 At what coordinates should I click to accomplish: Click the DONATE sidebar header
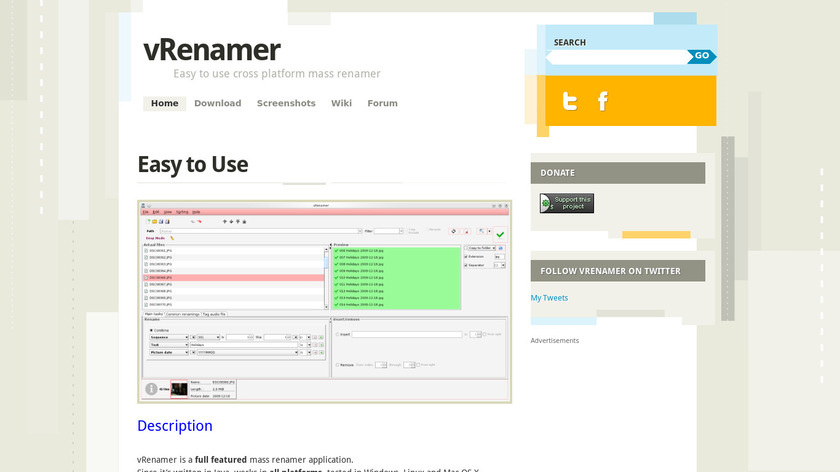pyautogui.click(x=618, y=173)
